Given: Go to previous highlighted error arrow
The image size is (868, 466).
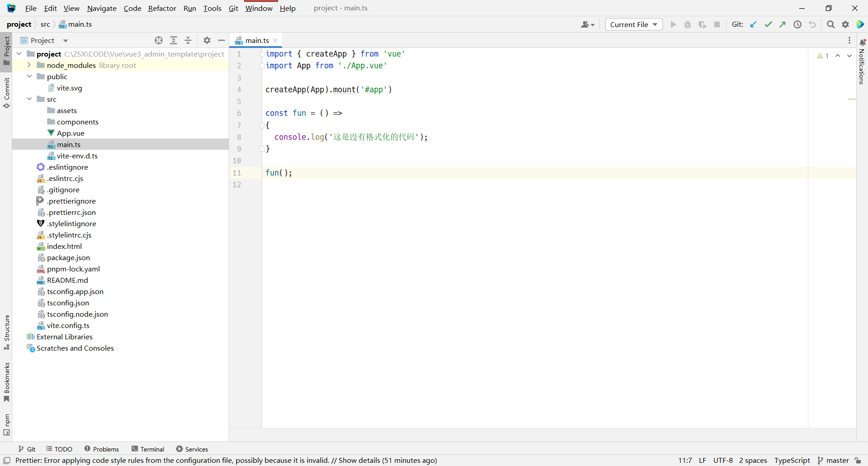Looking at the screenshot, I should (838, 56).
